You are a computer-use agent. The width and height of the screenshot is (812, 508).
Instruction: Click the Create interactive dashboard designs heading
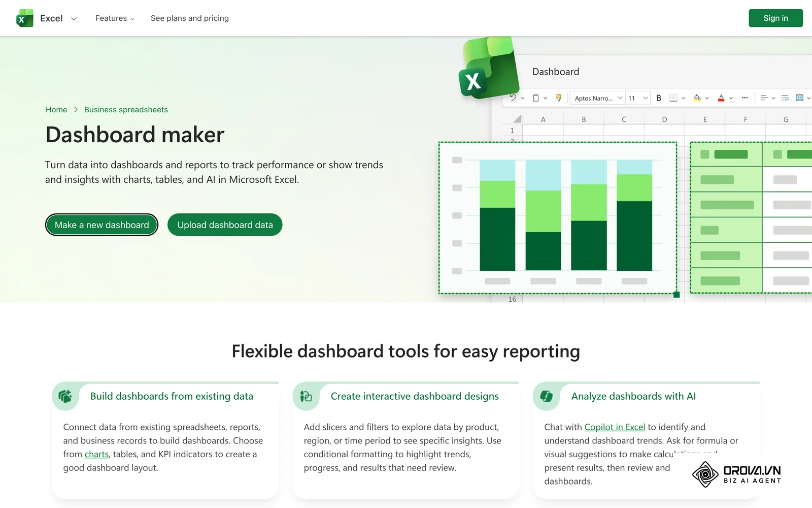(x=415, y=396)
